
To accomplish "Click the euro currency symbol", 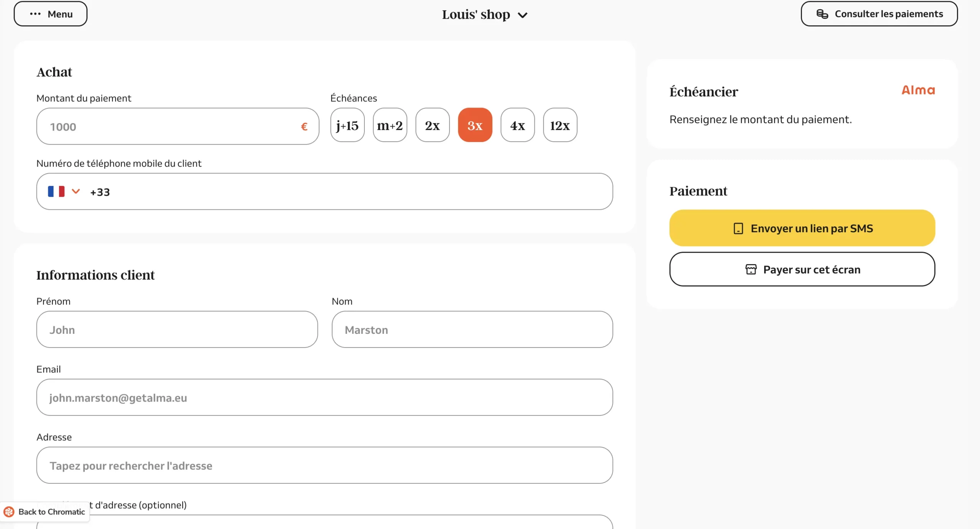I will (304, 127).
